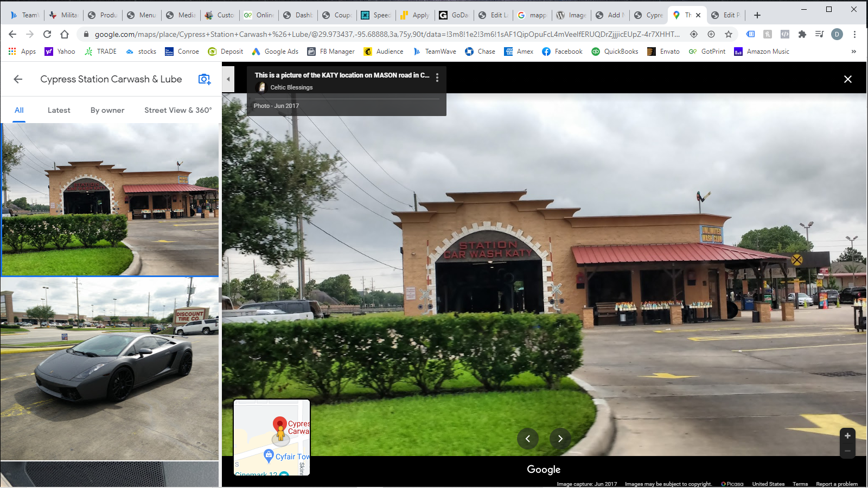The width and height of the screenshot is (868, 488).
Task: Click the Report a problem link
Action: (837, 484)
